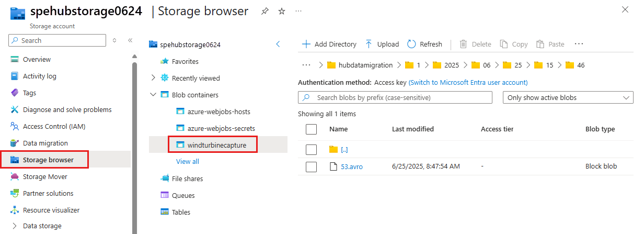Refresh the blob list

pyautogui.click(x=424, y=44)
